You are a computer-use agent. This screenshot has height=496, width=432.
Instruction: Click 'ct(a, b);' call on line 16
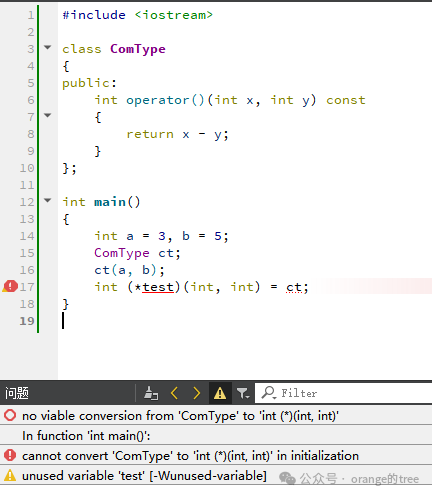[129, 270]
